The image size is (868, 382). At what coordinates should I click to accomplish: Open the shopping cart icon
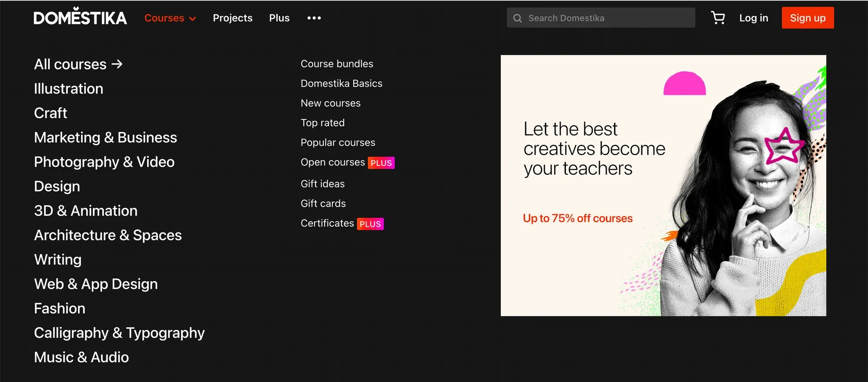(718, 18)
